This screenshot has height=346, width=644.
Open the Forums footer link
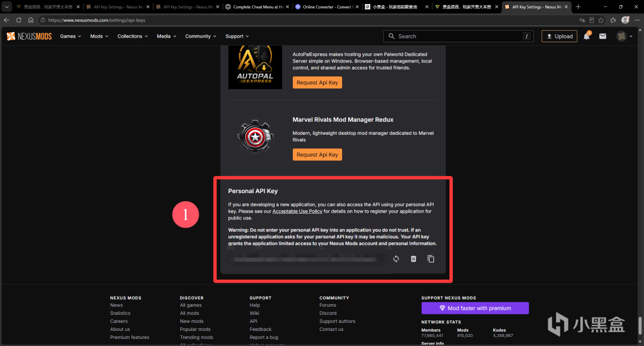(328, 305)
